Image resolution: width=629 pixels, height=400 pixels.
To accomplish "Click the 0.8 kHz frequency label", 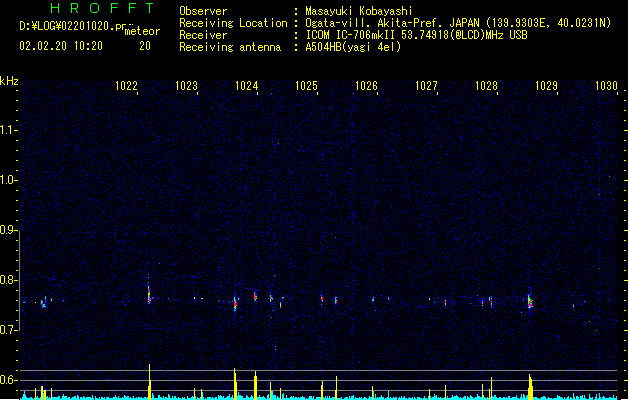I will 9,280.
